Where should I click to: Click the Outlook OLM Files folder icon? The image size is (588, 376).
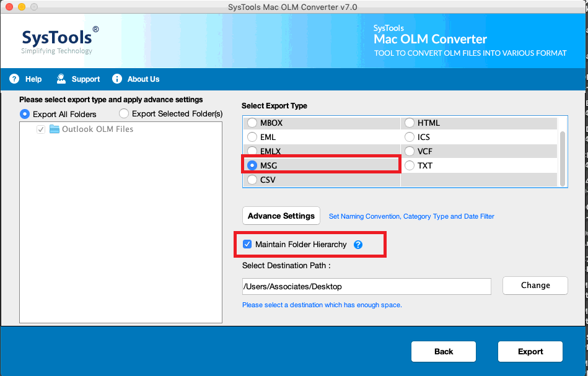[x=55, y=129]
